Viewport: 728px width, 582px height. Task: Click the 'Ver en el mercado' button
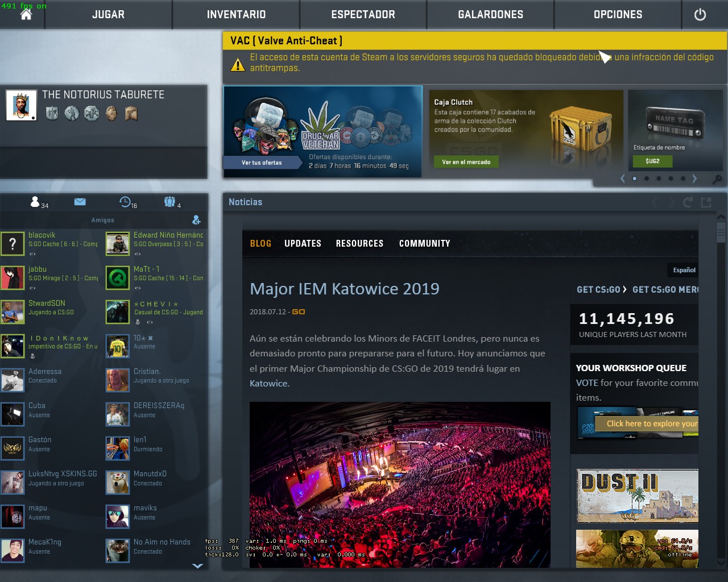tap(466, 162)
